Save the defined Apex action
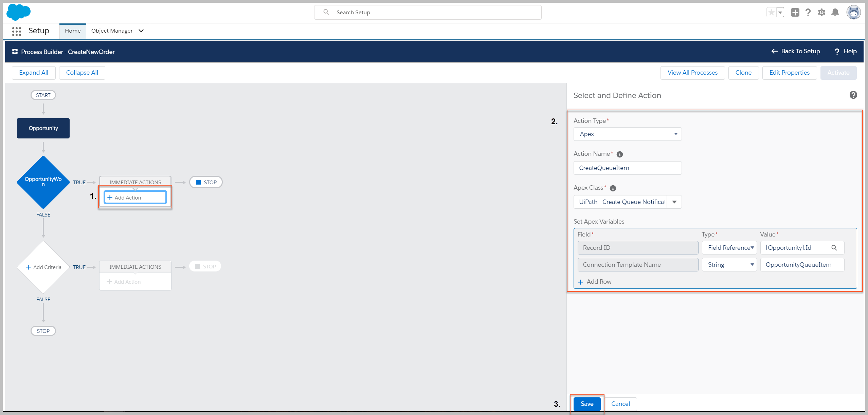The image size is (868, 415). (586, 403)
